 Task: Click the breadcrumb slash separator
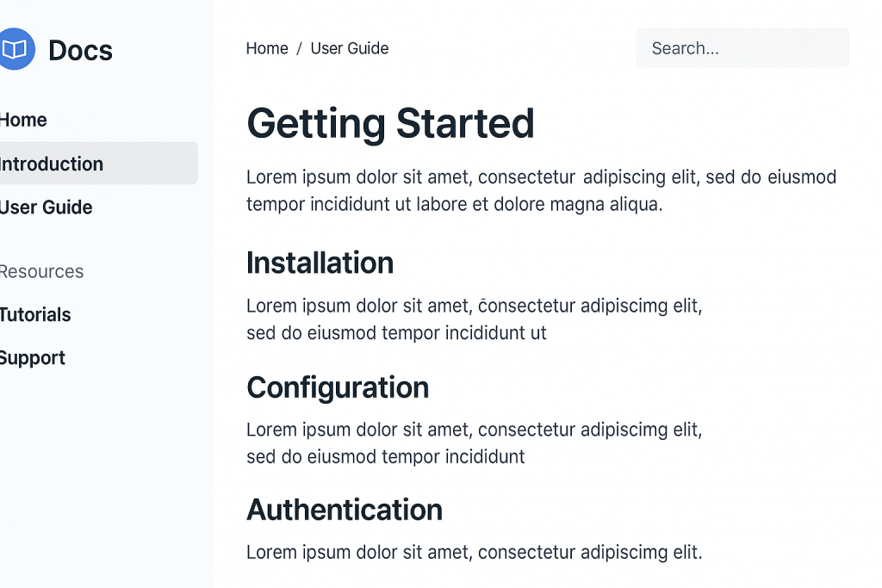[x=299, y=48]
